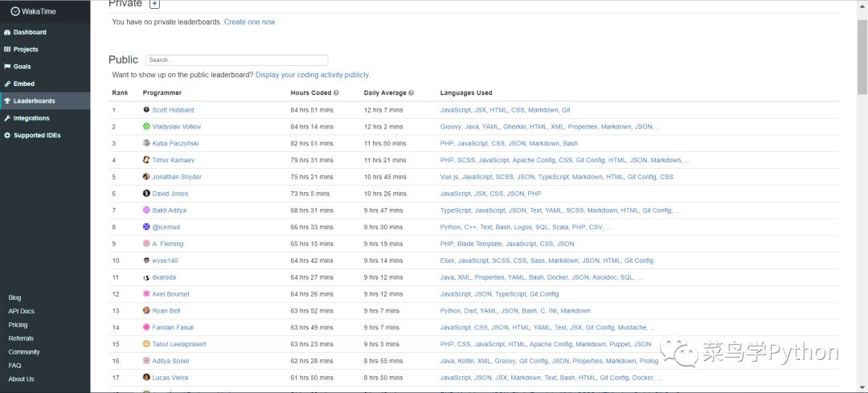Click @icemud's blue avatar
This screenshot has width=868, height=393.
tap(146, 227)
